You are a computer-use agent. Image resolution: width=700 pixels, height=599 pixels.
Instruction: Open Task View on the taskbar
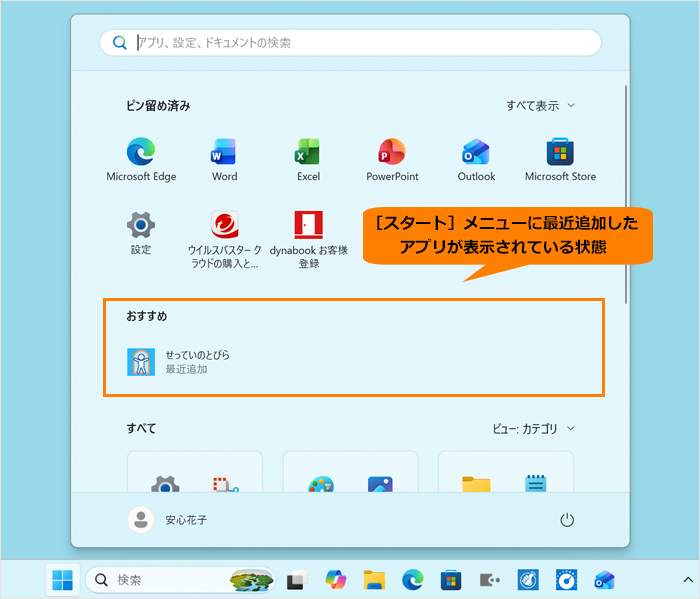click(x=297, y=580)
